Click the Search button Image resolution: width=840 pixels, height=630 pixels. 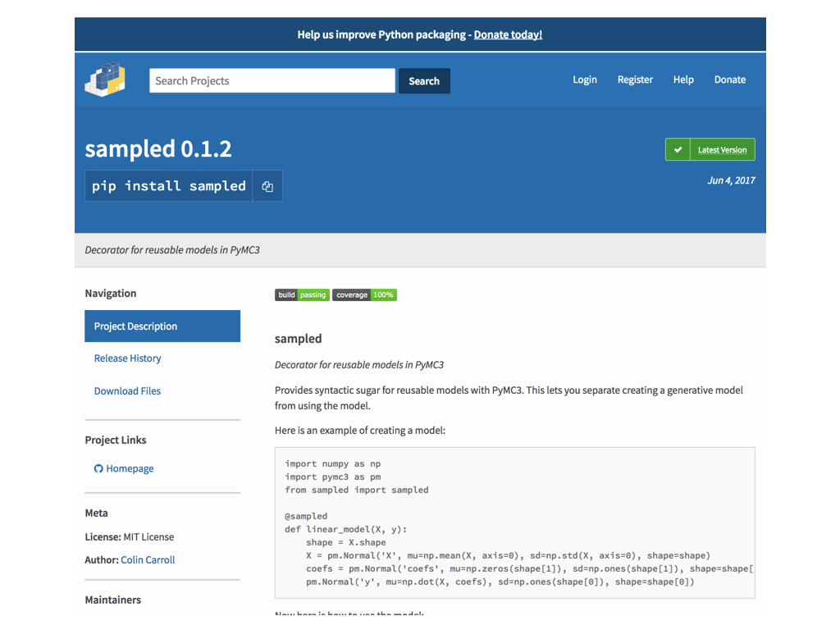pyautogui.click(x=424, y=81)
